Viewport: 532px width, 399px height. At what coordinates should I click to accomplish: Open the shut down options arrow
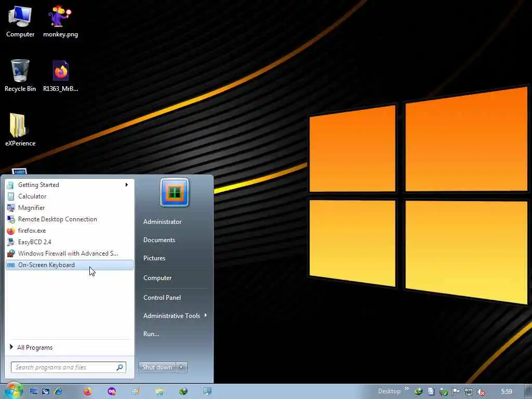pyautogui.click(x=181, y=367)
